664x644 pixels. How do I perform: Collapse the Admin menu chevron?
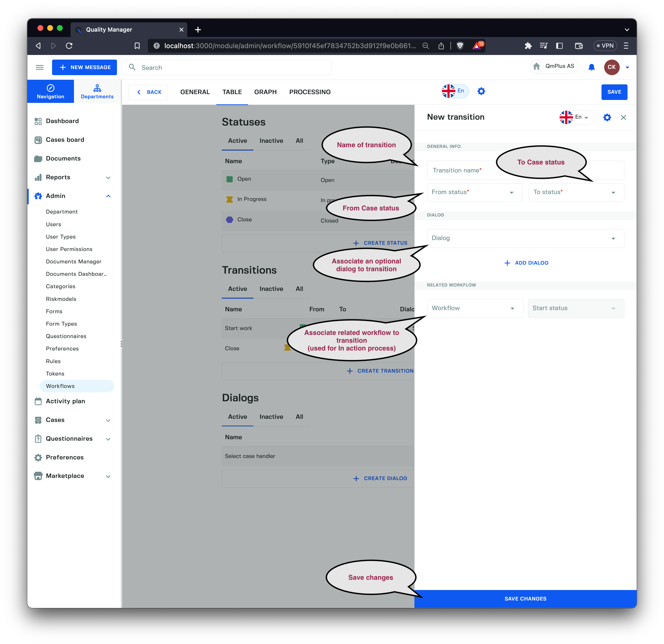[108, 196]
